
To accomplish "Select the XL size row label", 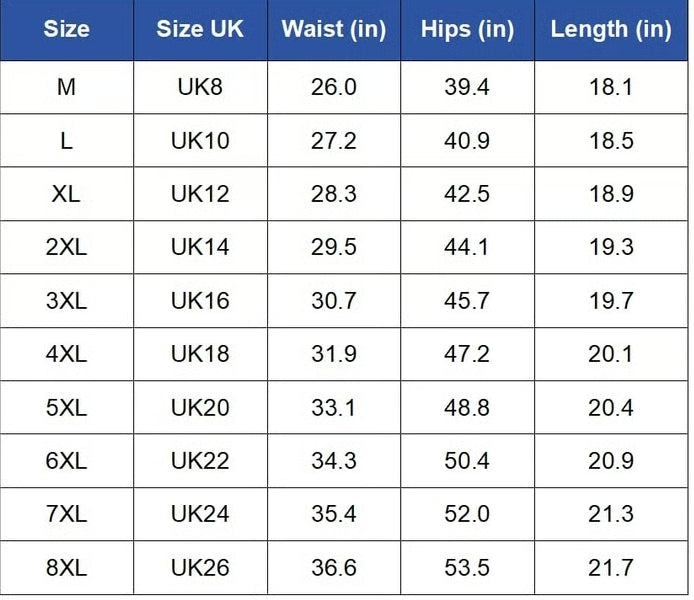I will (66, 194).
